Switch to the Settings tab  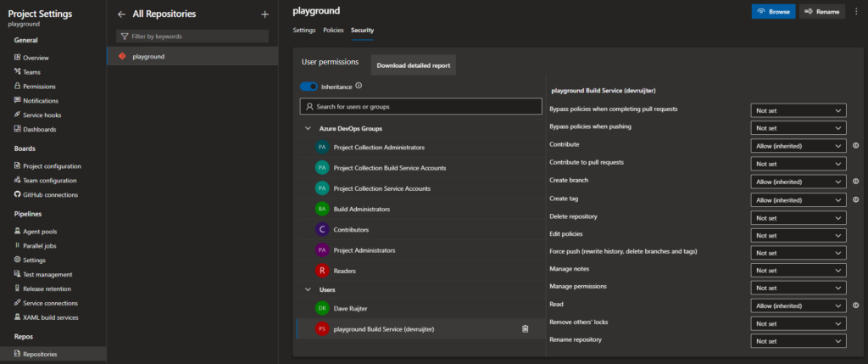pyautogui.click(x=304, y=30)
